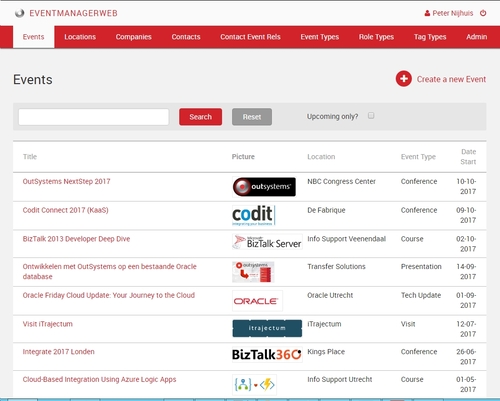
Task: Open the Role Types menu item
Action: [x=376, y=37]
